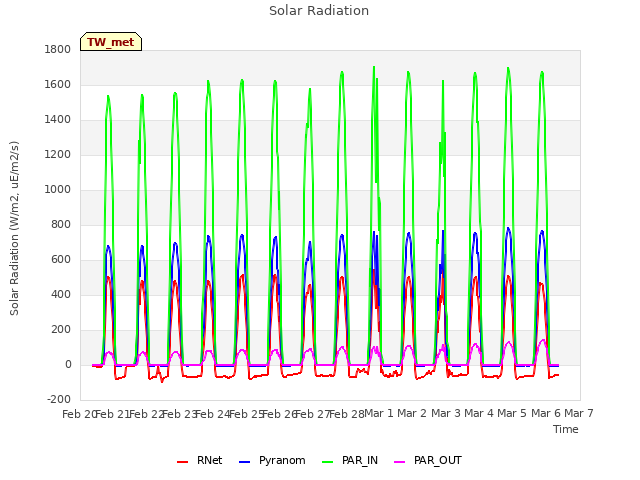Toggle the RNet series in legend

(x=200, y=460)
